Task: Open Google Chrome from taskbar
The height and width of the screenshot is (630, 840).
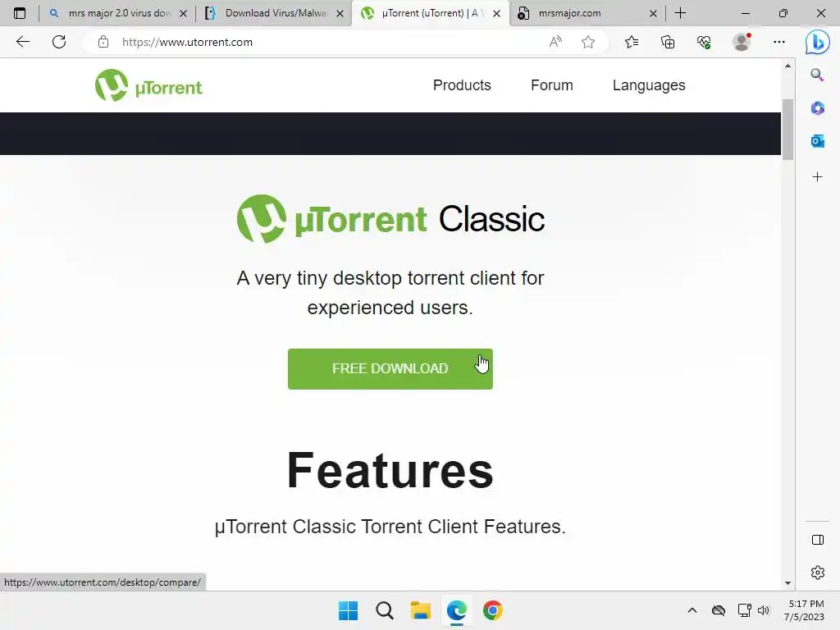Action: tap(493, 610)
